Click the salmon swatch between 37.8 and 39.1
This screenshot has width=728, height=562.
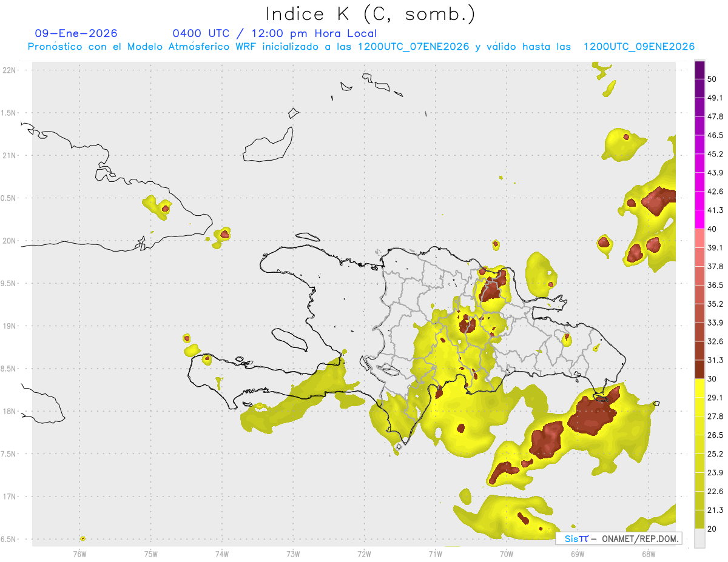699,257
